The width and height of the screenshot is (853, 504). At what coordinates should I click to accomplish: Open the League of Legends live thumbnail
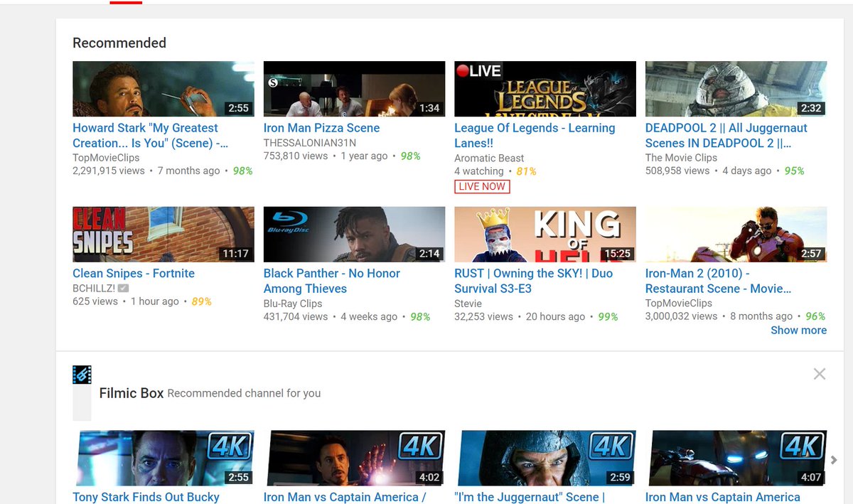click(x=545, y=89)
